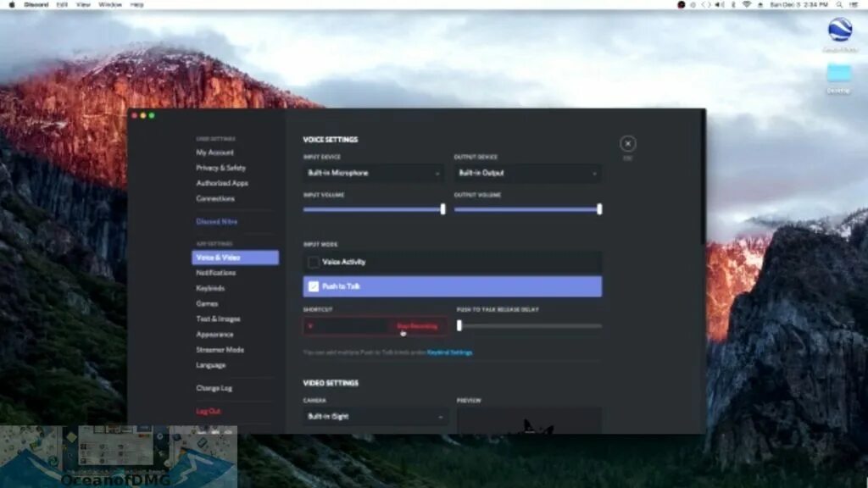Expand the Output Device dropdown
This screenshot has height=488, width=868.
click(x=528, y=173)
